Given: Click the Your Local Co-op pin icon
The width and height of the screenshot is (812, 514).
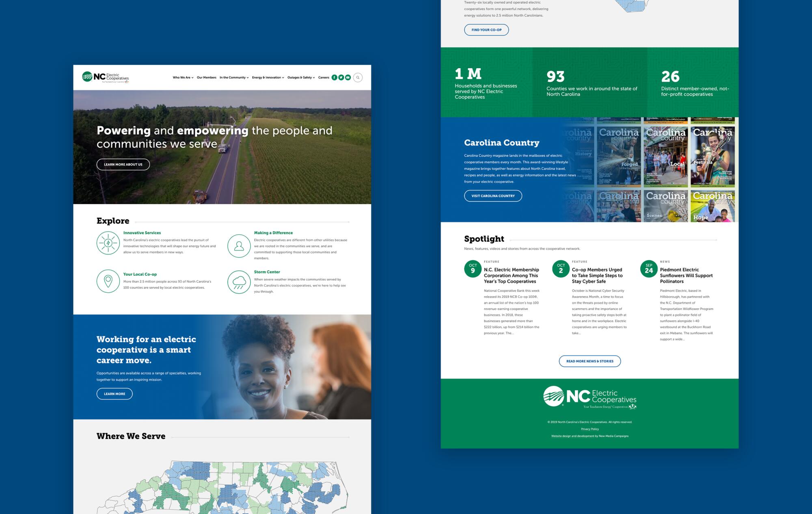Looking at the screenshot, I should click(x=108, y=281).
